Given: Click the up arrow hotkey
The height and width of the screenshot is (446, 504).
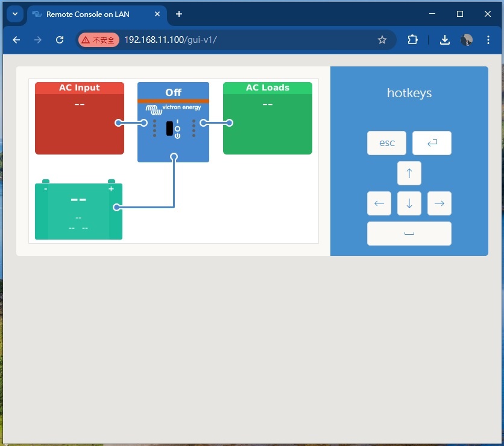Looking at the screenshot, I should click(x=409, y=173).
